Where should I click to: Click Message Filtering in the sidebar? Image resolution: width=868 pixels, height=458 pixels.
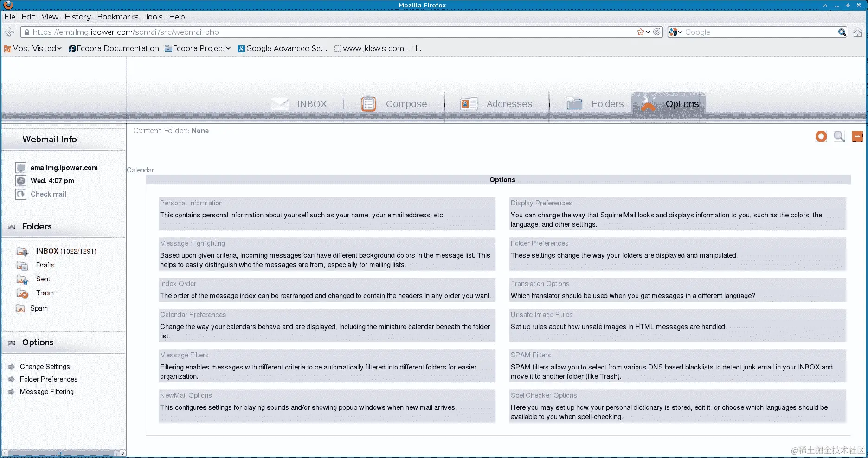pyautogui.click(x=47, y=392)
